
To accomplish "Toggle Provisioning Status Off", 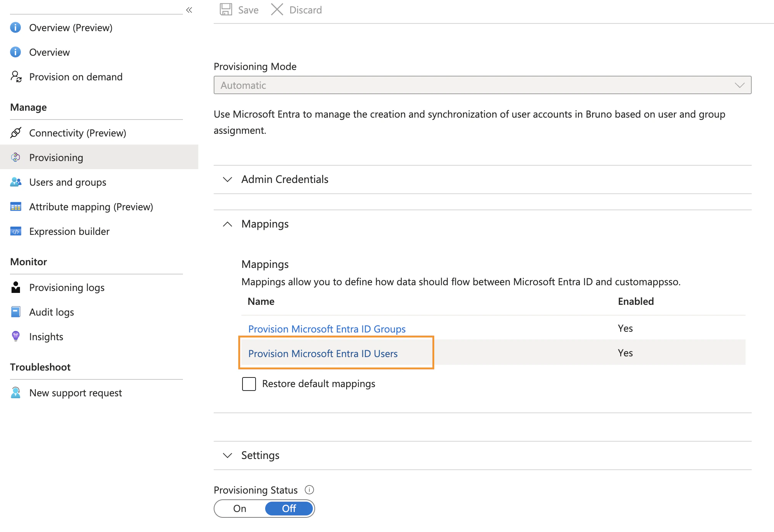I will 289,508.
